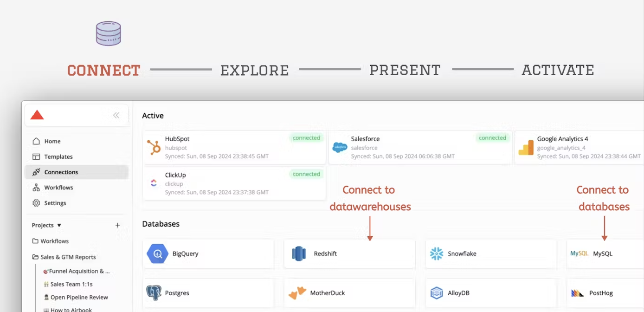Open the Settings menu item

[77, 203]
